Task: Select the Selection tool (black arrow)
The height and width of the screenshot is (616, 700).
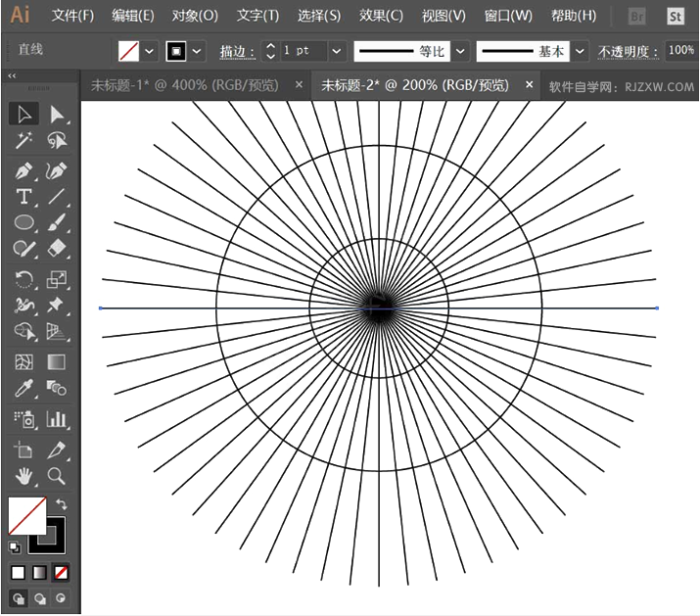Action: [x=25, y=115]
